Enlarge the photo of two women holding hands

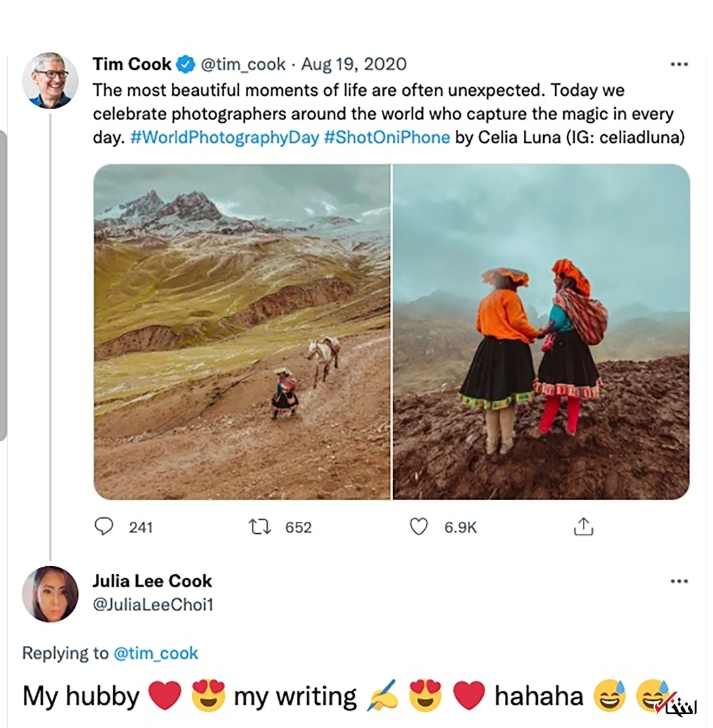[541, 332]
